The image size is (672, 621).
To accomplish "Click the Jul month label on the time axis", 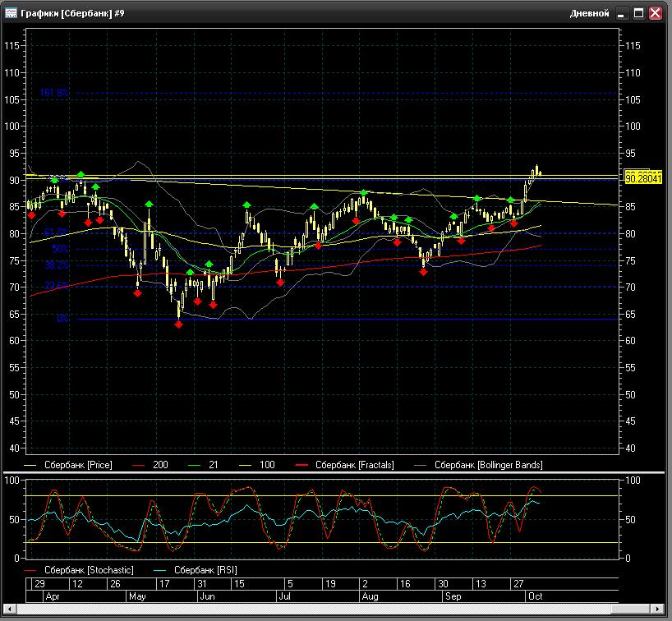I will coord(284,596).
